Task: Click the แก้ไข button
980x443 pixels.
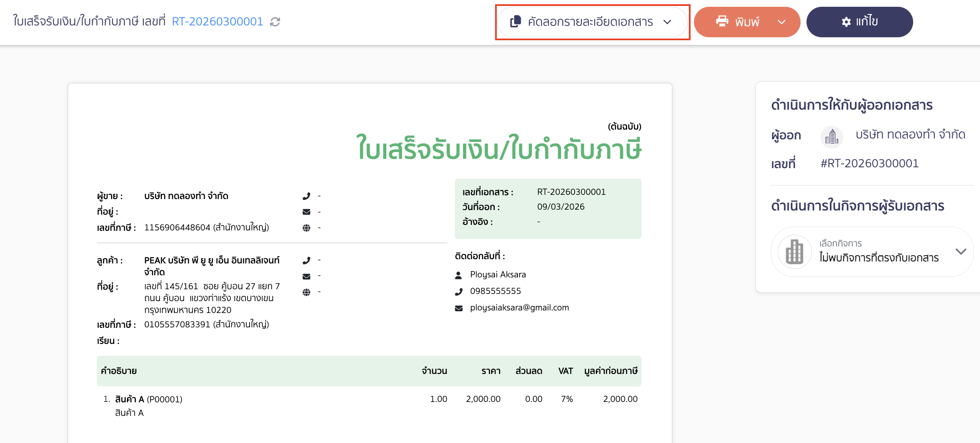Action: point(859,22)
